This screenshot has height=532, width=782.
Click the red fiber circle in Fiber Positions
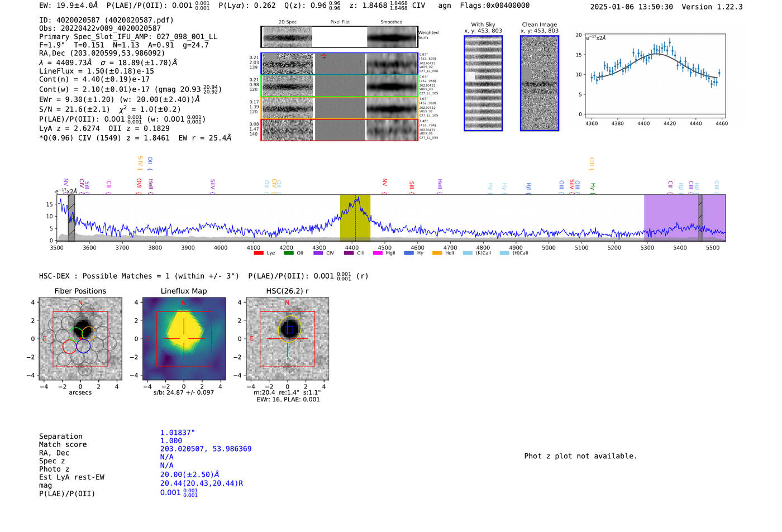coord(69,347)
